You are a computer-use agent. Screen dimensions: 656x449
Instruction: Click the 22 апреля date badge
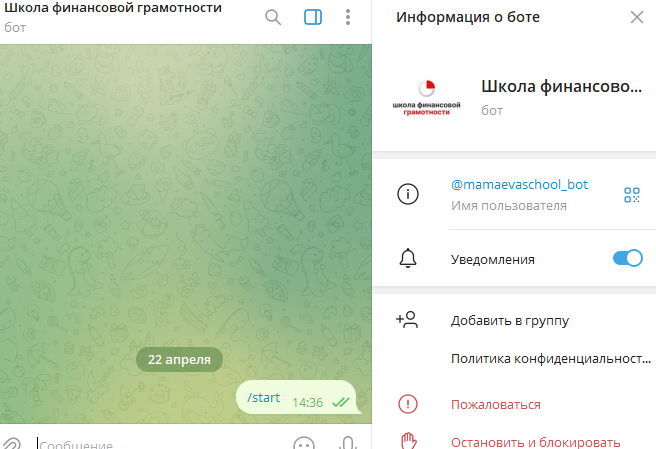pos(179,359)
